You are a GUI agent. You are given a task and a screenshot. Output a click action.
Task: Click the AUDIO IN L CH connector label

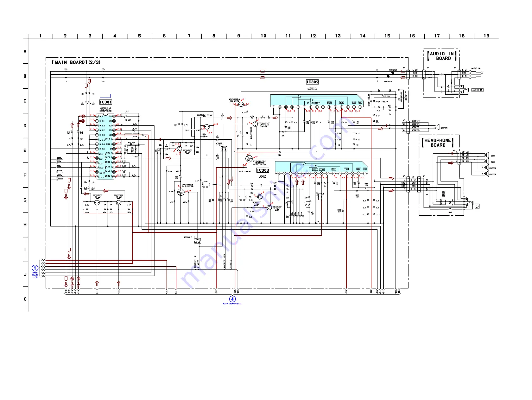click(465, 70)
